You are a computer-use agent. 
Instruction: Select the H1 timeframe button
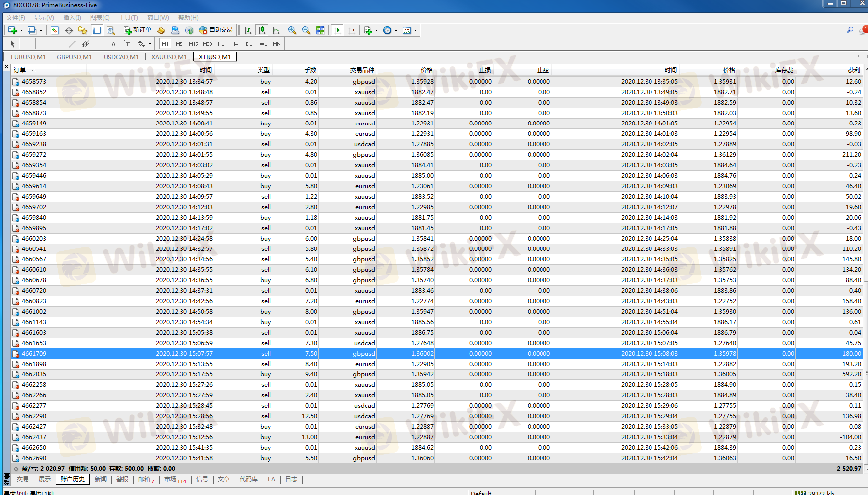[221, 44]
